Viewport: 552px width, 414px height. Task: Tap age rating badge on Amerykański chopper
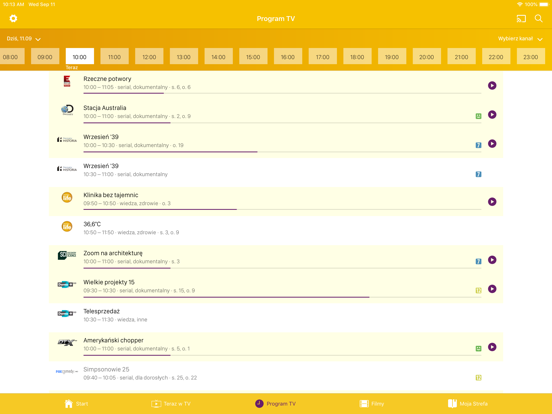pos(478,349)
